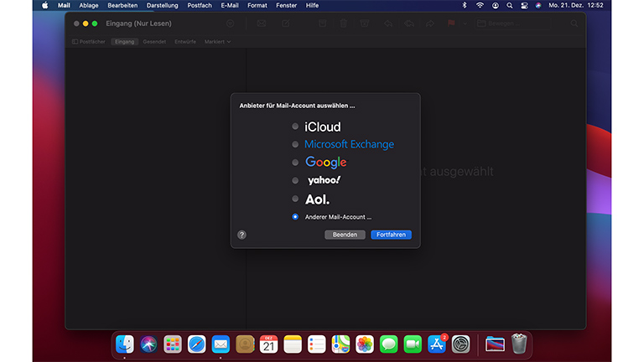
Task: Open the flag color dropdown arrow
Action: pyautogui.click(x=464, y=23)
